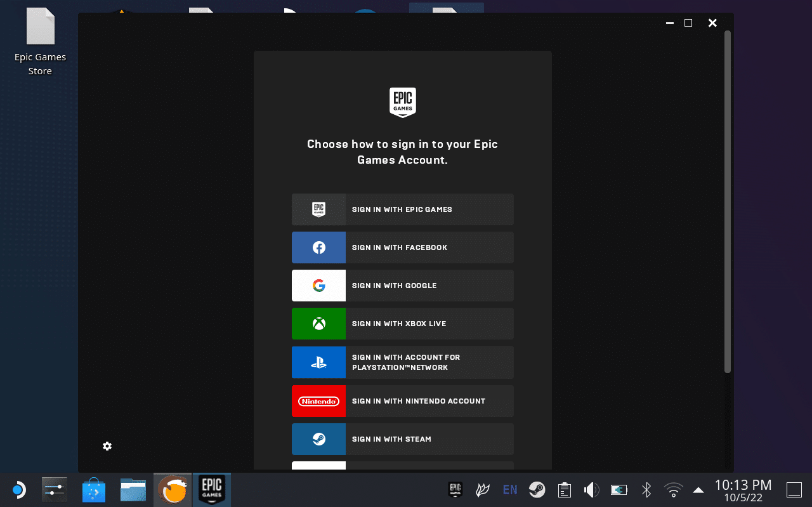812x507 pixels.
Task: Open audio volume tray control
Action: [591, 490]
